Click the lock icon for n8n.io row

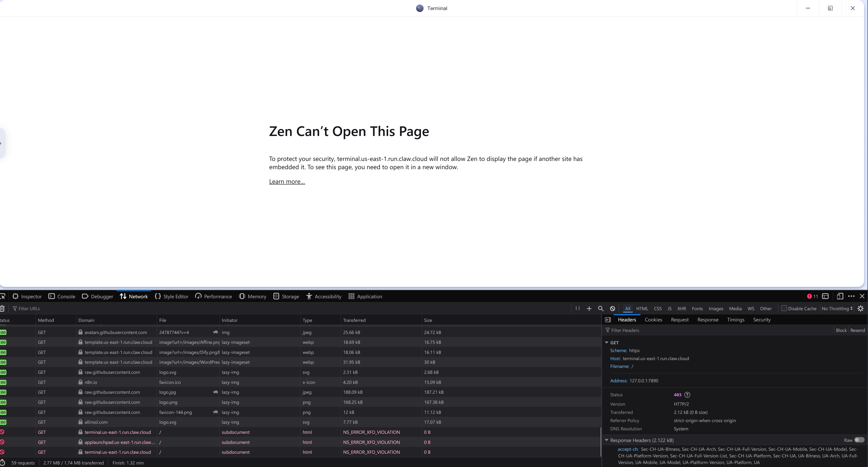(x=81, y=382)
